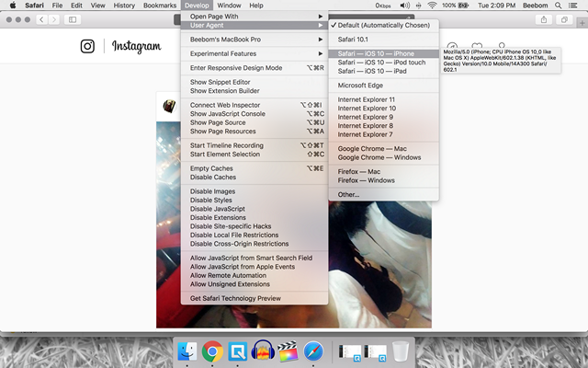Image resolution: width=588 pixels, height=368 pixels.
Task: Click Safari back navigation arrow
Action: [41, 19]
